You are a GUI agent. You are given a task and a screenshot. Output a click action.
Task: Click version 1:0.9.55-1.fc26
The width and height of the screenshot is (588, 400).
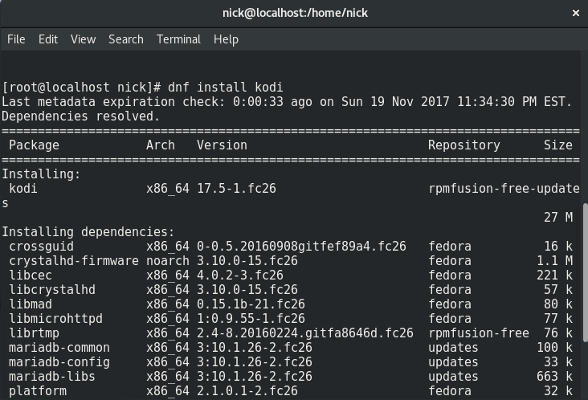click(x=251, y=319)
